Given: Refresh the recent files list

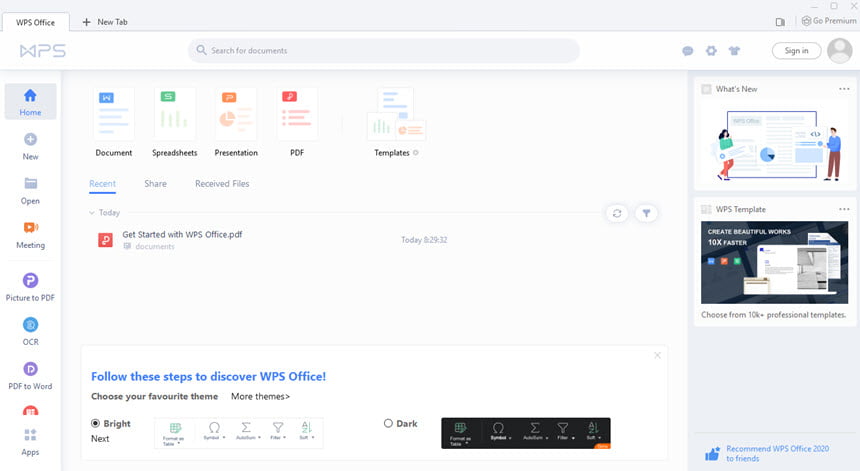Looking at the screenshot, I should [x=617, y=213].
